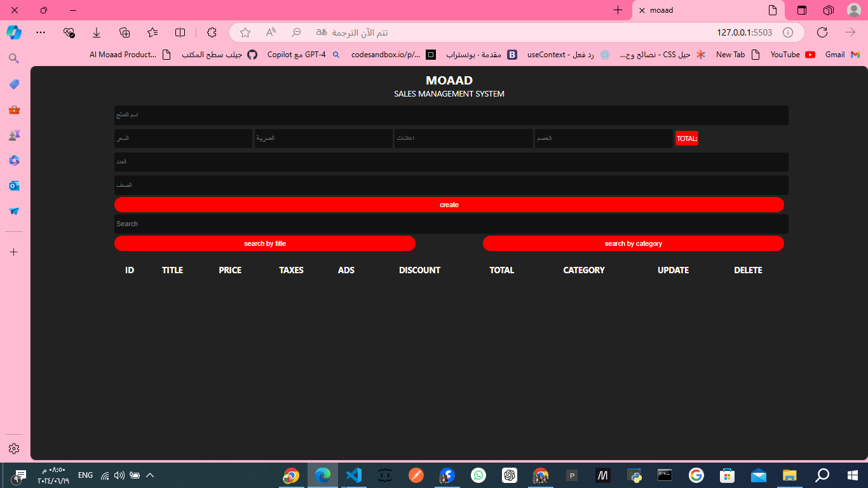This screenshot has width=868, height=488.
Task: Open the Downloads icon in the toolbar
Action: [x=97, y=32]
